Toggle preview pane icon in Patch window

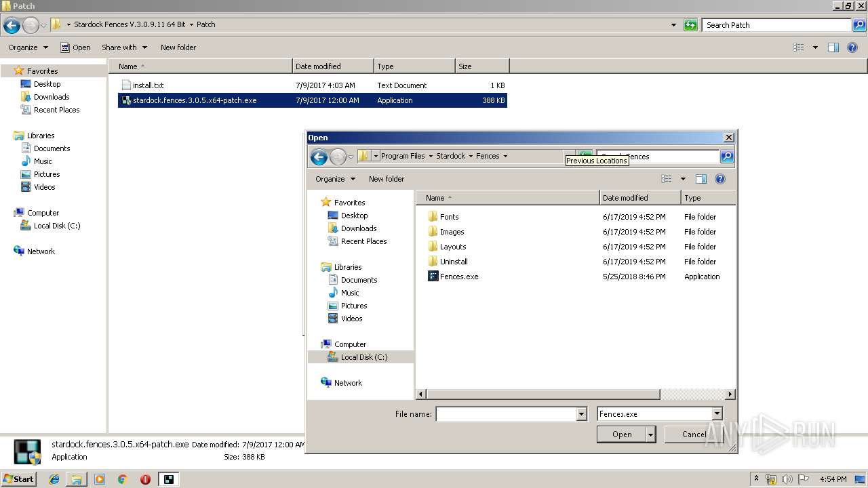833,47
